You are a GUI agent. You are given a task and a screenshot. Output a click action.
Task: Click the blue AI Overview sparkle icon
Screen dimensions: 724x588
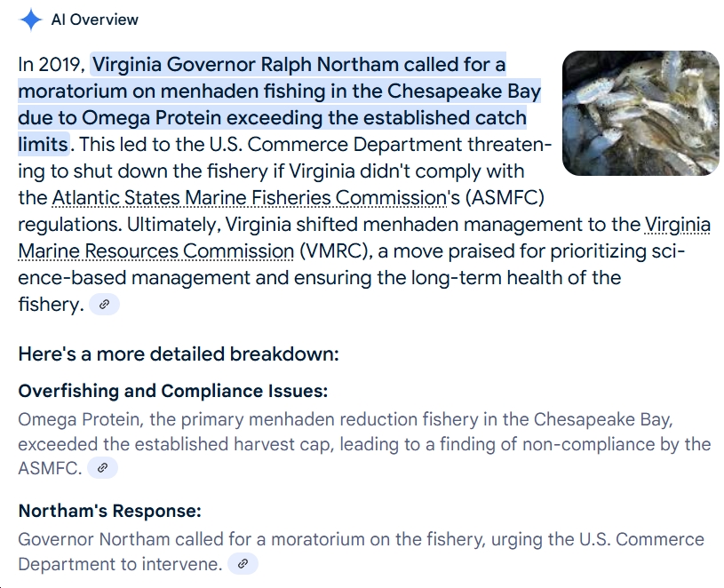pos(30,20)
